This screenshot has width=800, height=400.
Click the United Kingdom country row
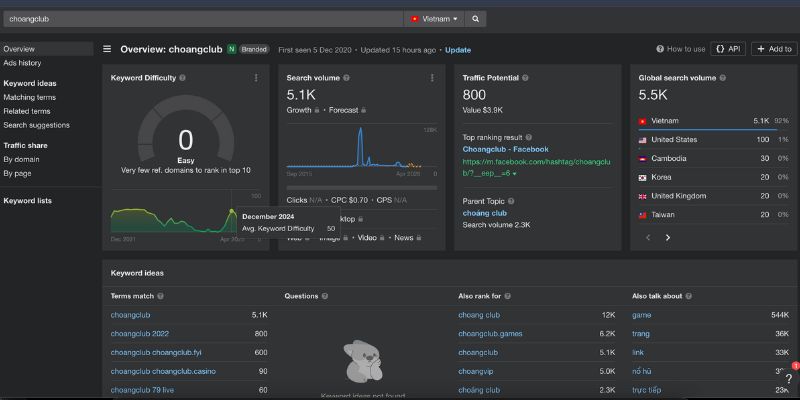click(x=714, y=196)
